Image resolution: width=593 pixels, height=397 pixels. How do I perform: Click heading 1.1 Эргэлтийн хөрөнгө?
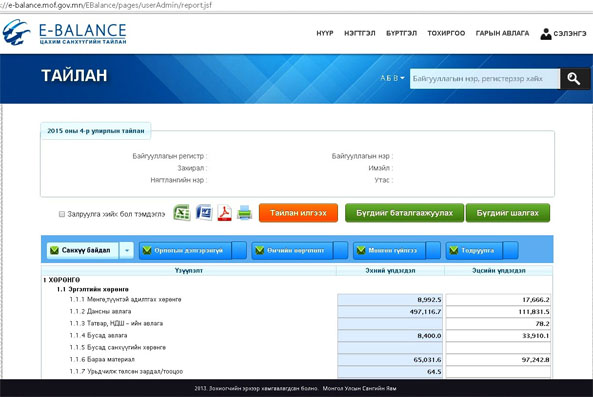(93, 290)
